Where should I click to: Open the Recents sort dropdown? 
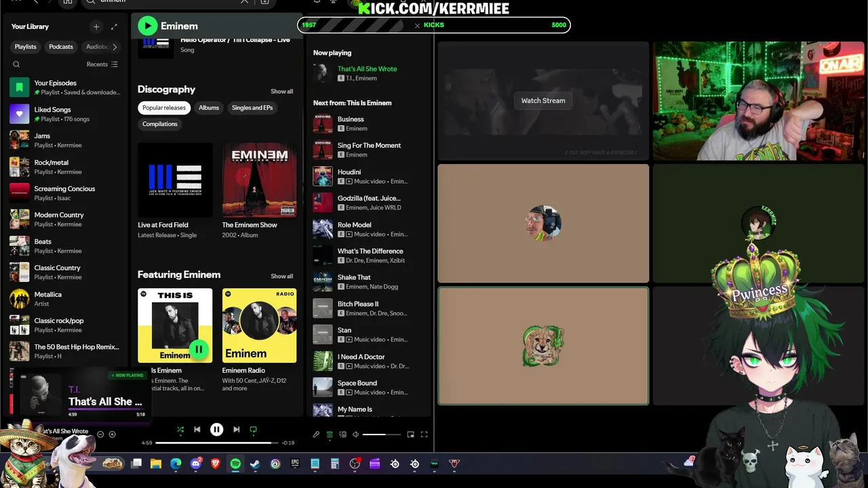102,64
